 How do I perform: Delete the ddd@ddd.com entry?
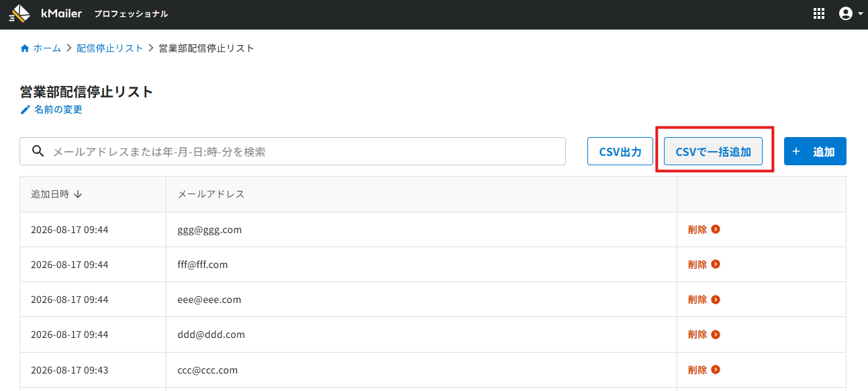pyautogui.click(x=704, y=334)
